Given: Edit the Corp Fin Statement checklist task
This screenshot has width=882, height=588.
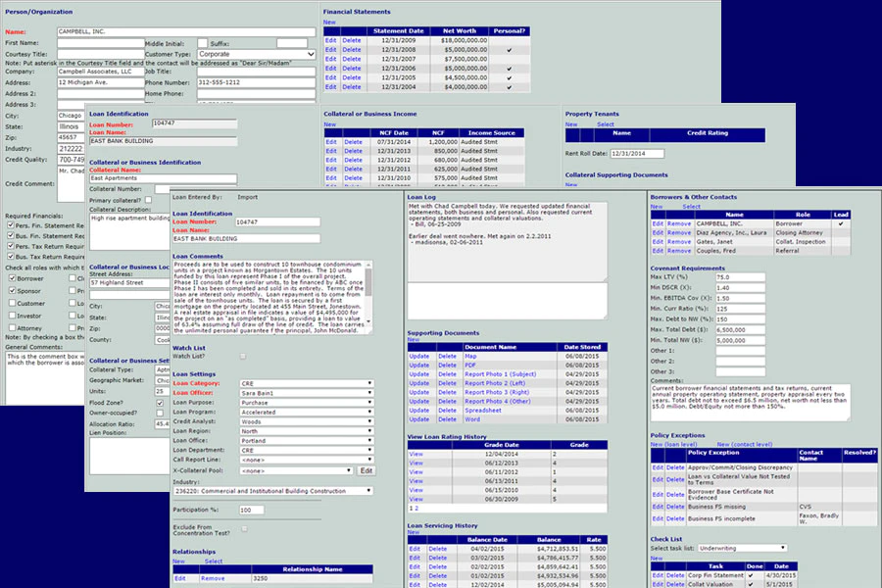Looking at the screenshot, I should point(658,575).
